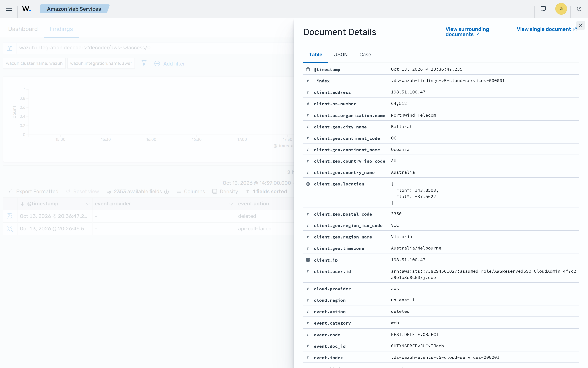Open View single document link
Screen dimensions: 588x368
click(547, 29)
